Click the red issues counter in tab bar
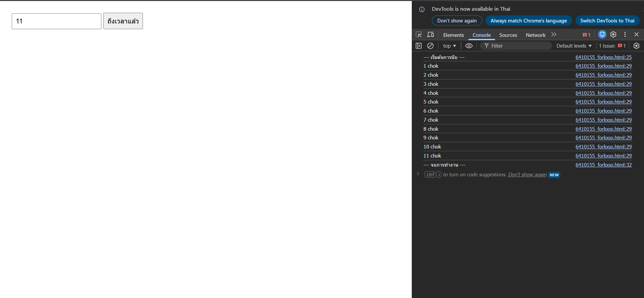Screen dimensions: 644x298 (586, 35)
